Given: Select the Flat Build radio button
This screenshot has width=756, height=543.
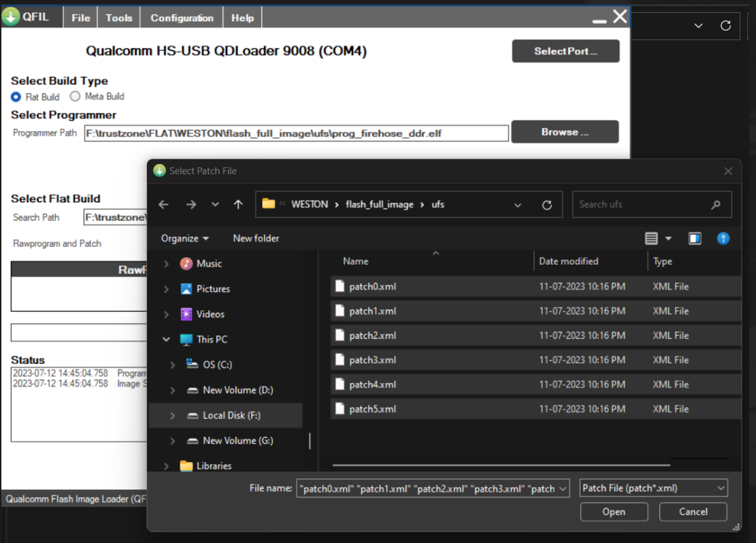Looking at the screenshot, I should pyautogui.click(x=16, y=97).
